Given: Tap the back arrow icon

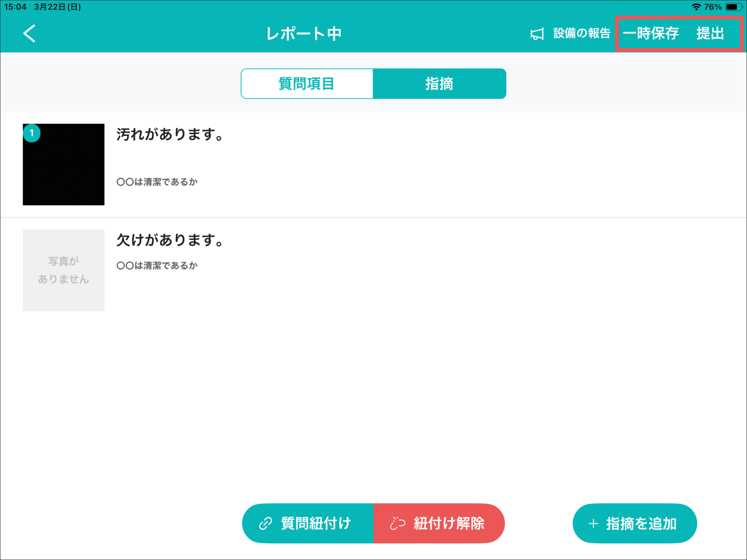Looking at the screenshot, I should (29, 34).
